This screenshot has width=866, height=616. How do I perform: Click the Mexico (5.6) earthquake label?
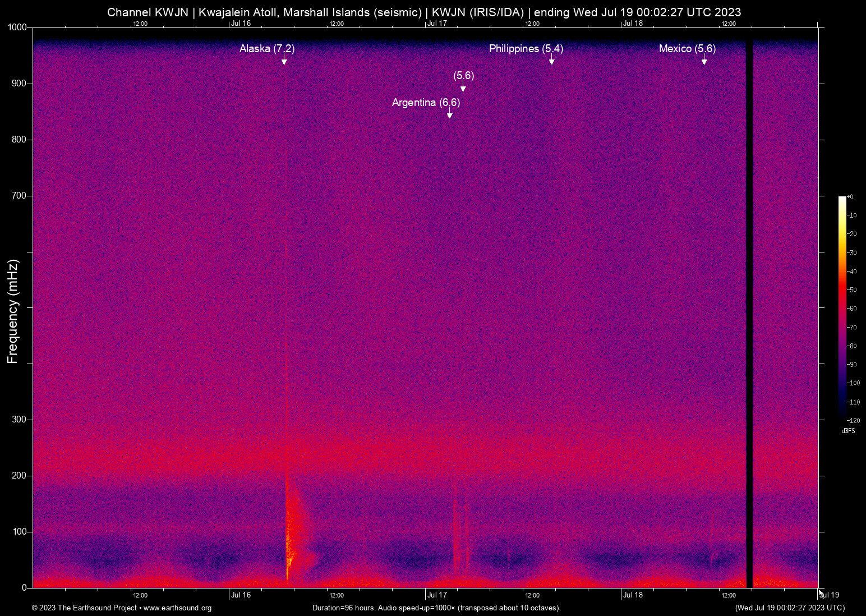tap(687, 49)
